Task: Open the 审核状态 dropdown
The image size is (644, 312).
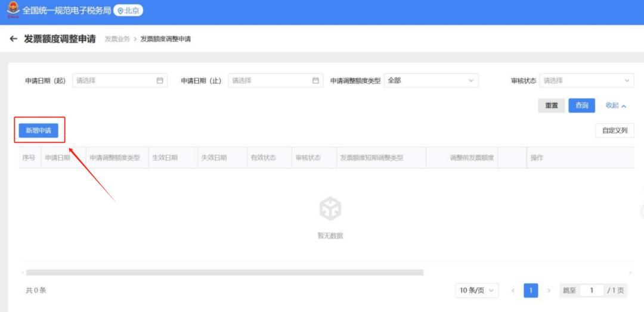Action: pyautogui.click(x=586, y=80)
